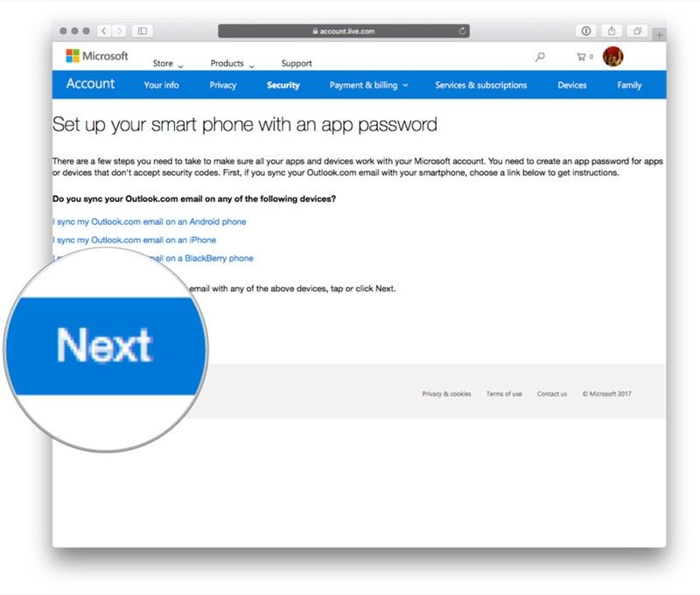The image size is (700, 595).
Task: Select the iPhone sync instructions link
Action: tap(135, 240)
